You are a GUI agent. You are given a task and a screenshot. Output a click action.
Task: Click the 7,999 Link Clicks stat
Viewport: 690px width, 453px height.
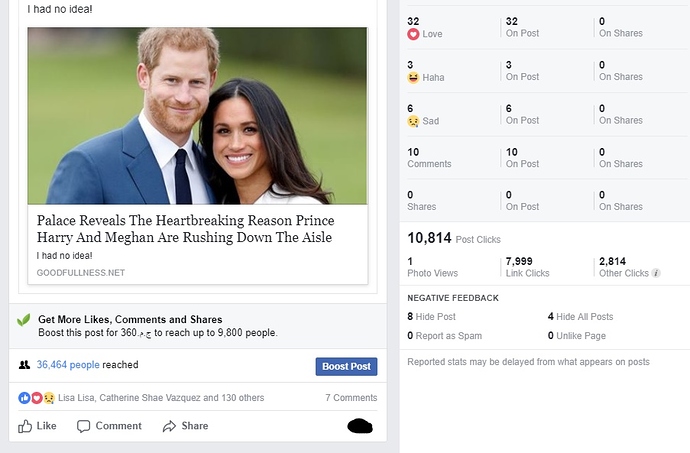(x=527, y=267)
